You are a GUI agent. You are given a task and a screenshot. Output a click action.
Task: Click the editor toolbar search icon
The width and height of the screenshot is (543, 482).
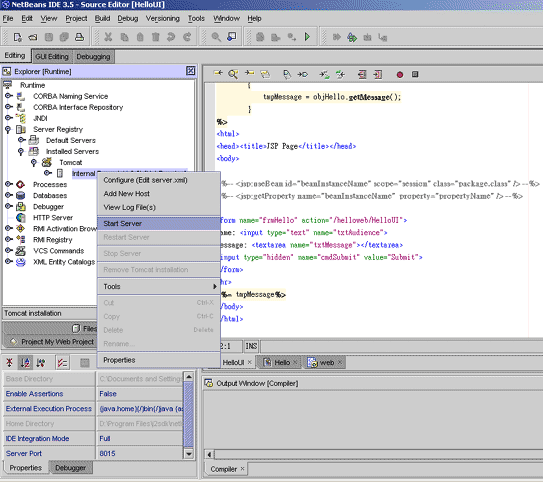pos(233,74)
